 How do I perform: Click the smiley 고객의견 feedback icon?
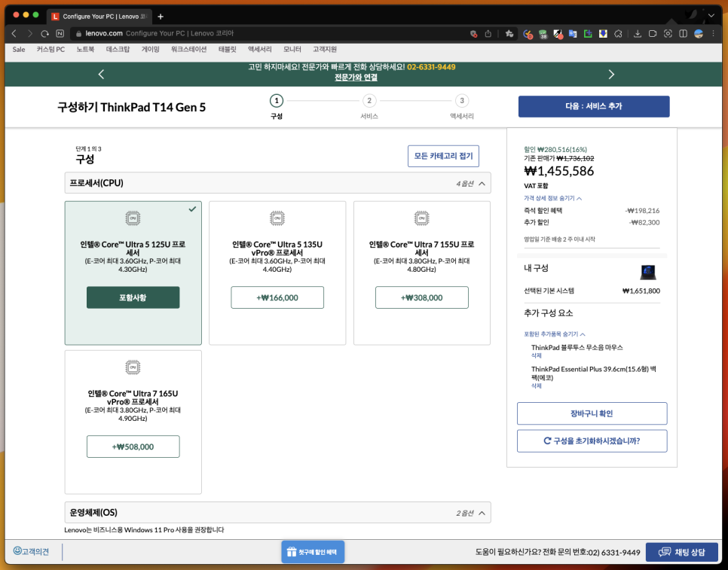tap(17, 550)
